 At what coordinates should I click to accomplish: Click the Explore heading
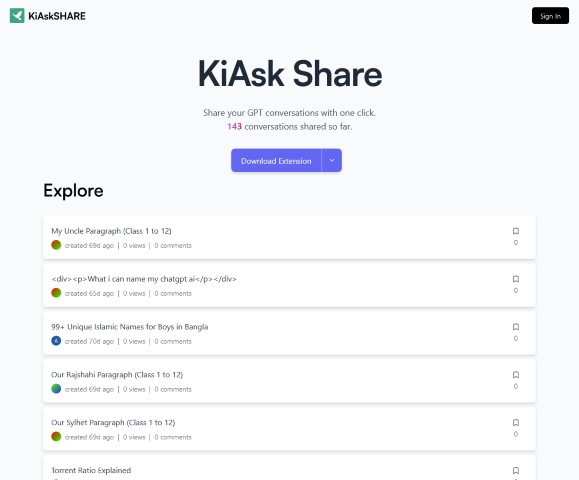[73, 191]
